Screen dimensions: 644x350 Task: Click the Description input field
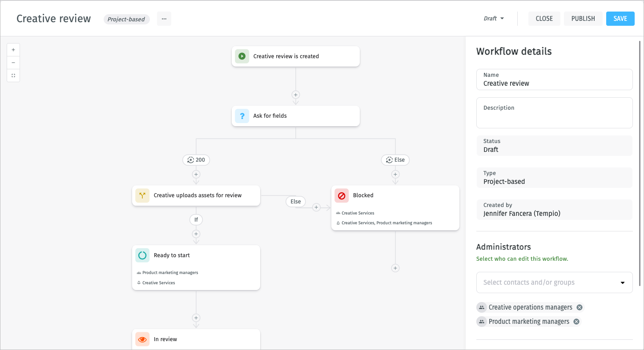pos(554,112)
